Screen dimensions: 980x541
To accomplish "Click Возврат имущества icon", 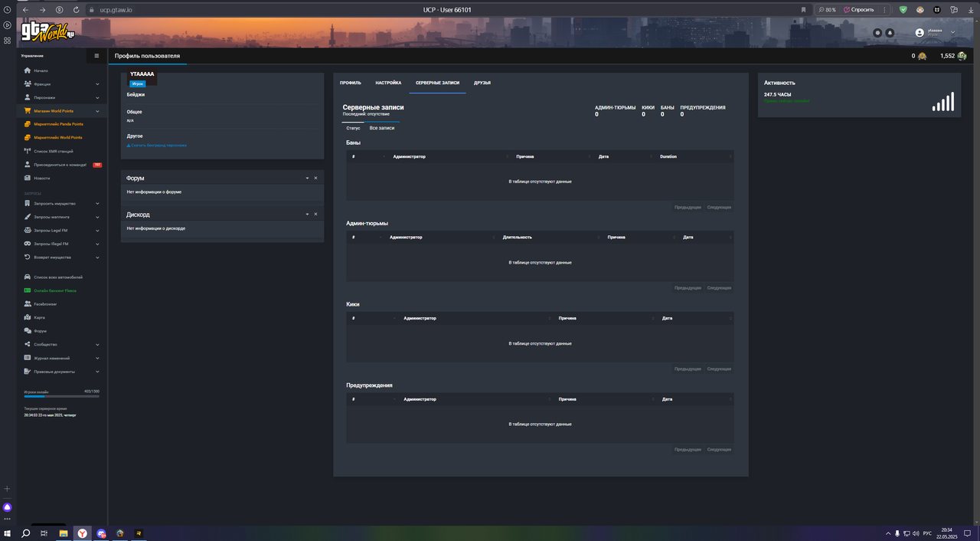I will (28, 257).
